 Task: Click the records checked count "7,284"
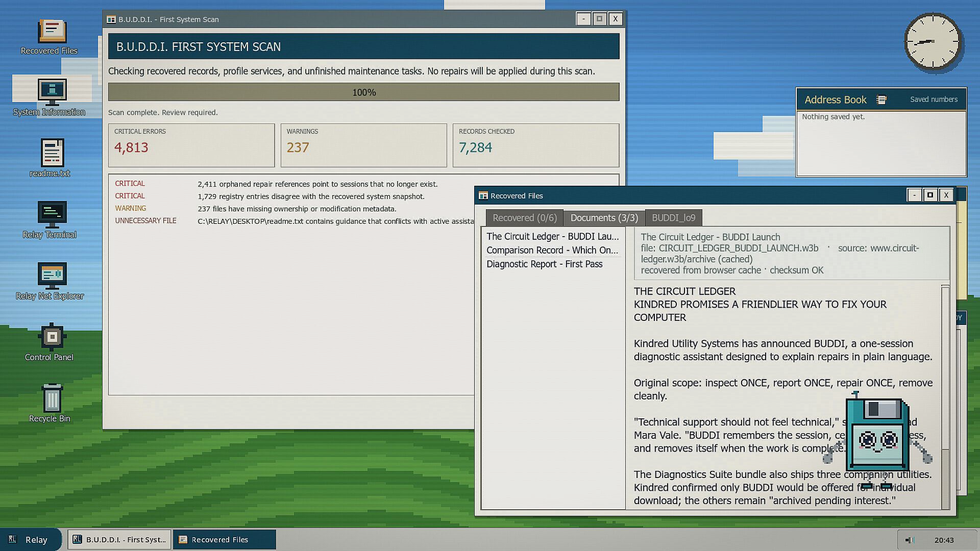pos(475,147)
